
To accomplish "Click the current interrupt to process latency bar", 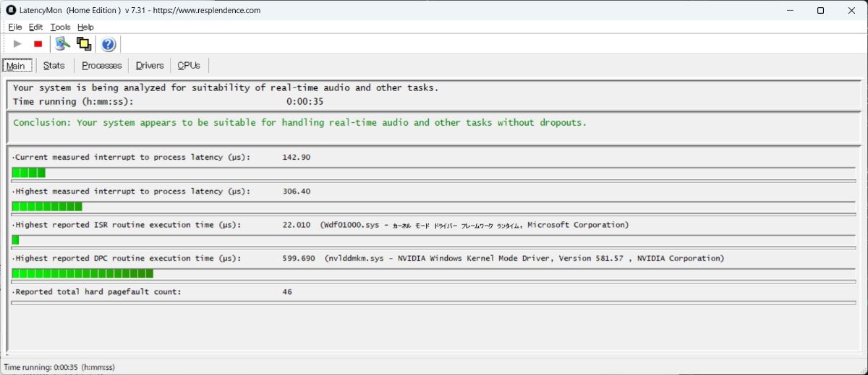I will point(29,173).
